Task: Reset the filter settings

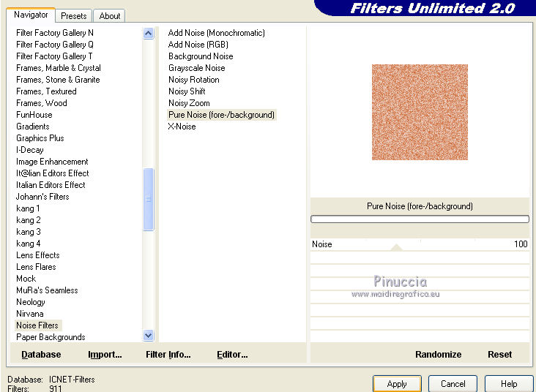Action: click(500, 355)
